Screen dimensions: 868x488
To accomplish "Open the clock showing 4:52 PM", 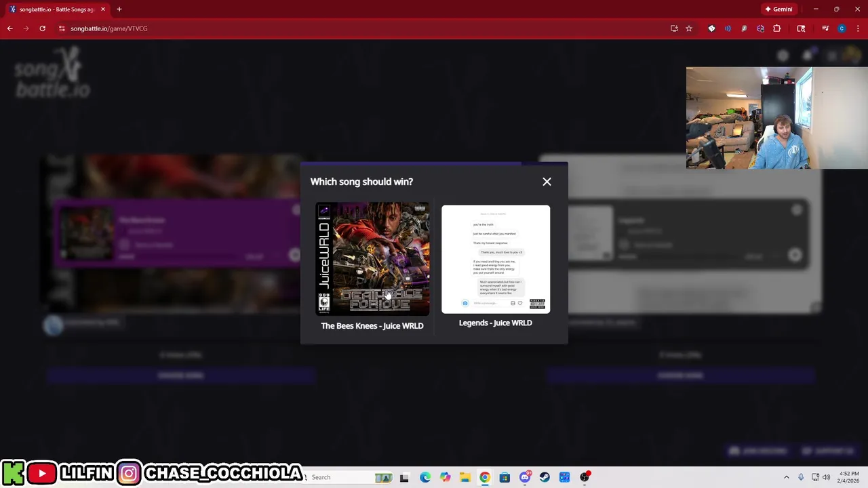I will point(849,477).
